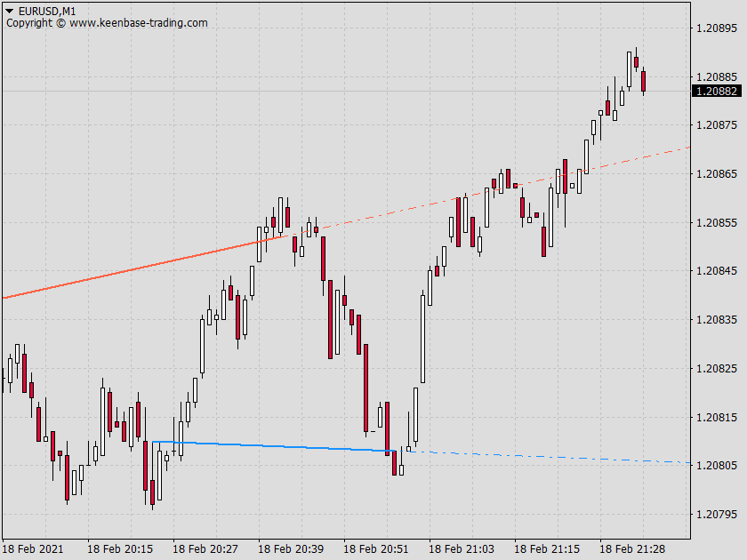Click the 1.20805 price axis label
The image size is (747, 560).
(x=717, y=465)
